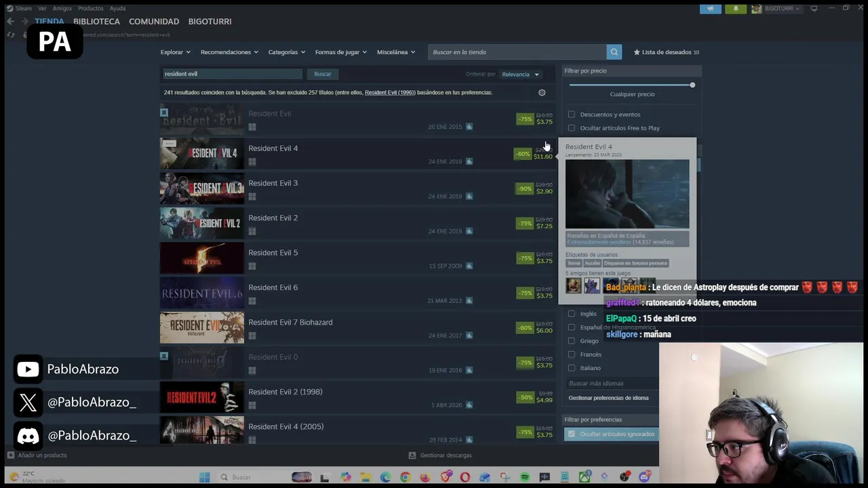
Task: Open the Resident Evil 7 Biohazard thumbnail
Action: pyautogui.click(x=202, y=327)
